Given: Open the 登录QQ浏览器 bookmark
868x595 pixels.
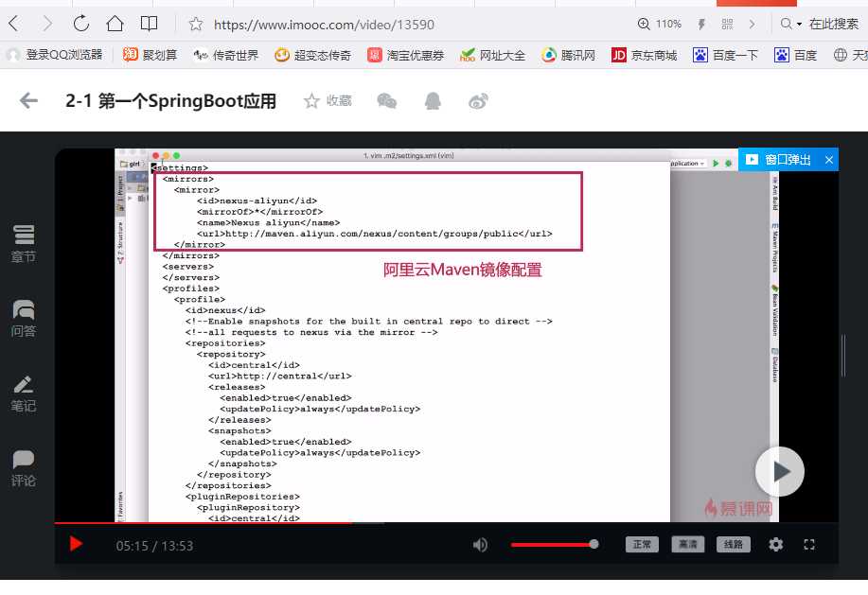Looking at the screenshot, I should (55, 55).
